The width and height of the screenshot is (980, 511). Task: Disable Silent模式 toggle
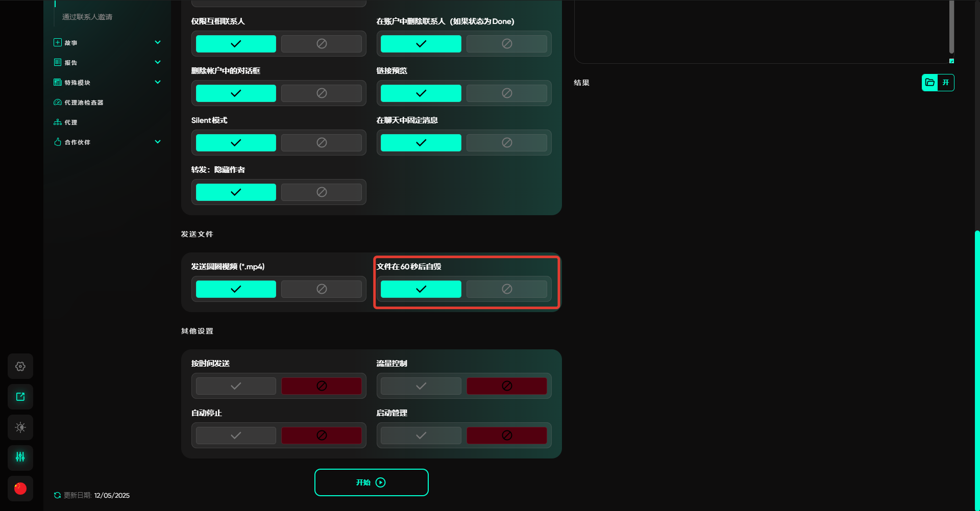pos(321,143)
